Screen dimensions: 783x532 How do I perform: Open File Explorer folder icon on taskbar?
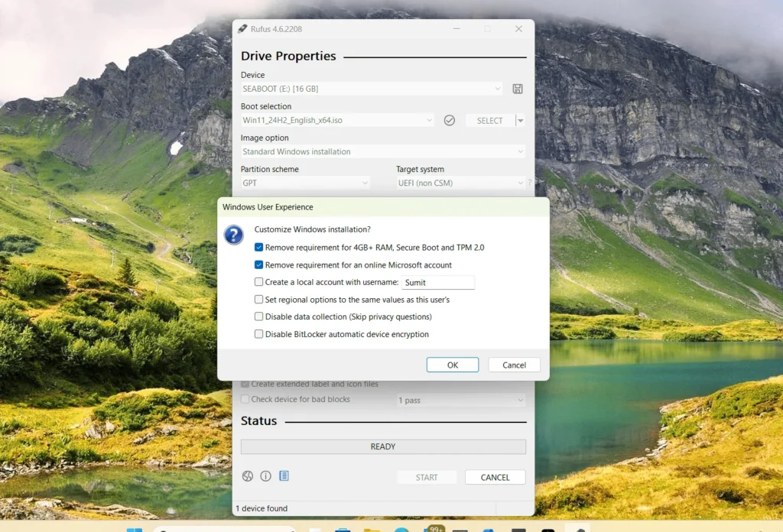click(372, 529)
